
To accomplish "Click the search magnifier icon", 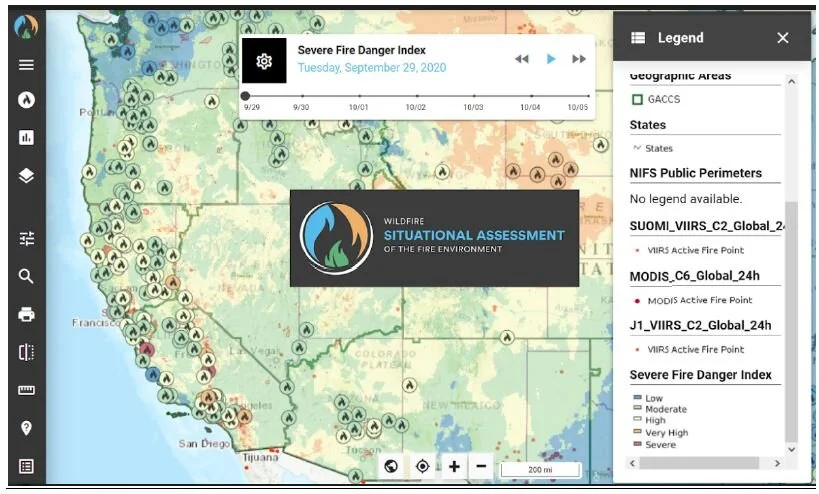I will (26, 276).
